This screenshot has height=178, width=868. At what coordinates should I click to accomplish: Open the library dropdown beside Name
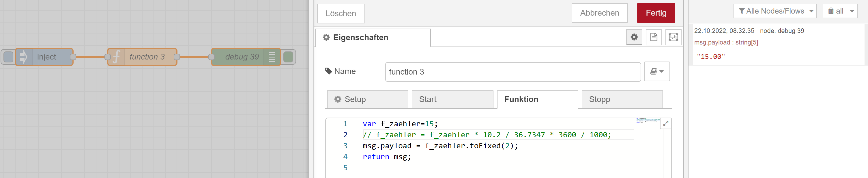(x=656, y=71)
